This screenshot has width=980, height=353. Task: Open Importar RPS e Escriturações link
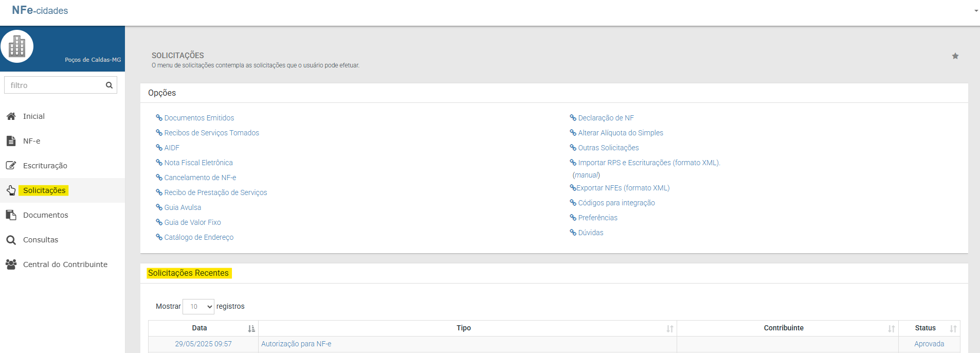coord(649,163)
